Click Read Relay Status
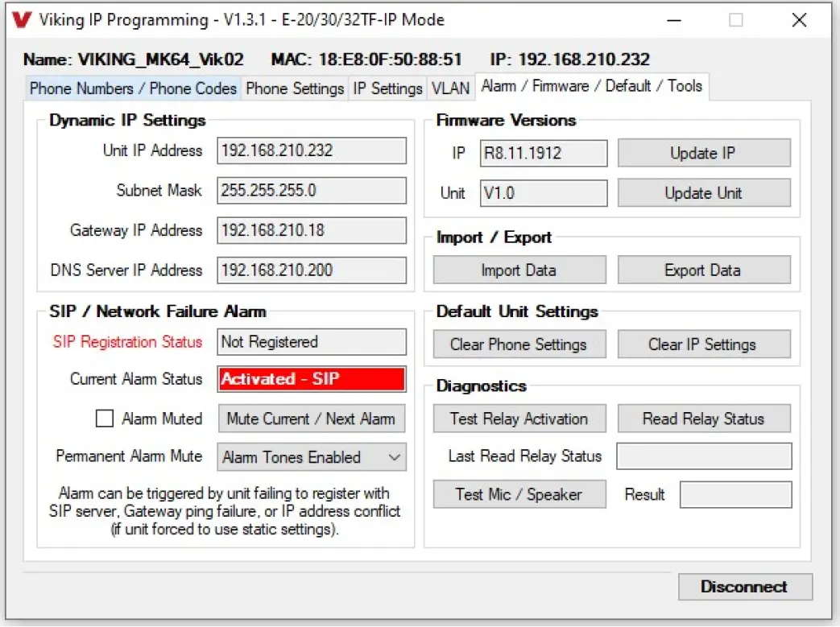 coord(704,418)
